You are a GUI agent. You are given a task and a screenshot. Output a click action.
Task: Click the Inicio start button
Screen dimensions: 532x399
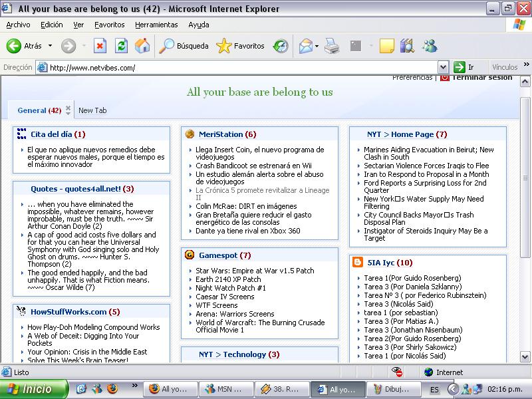[34, 389]
